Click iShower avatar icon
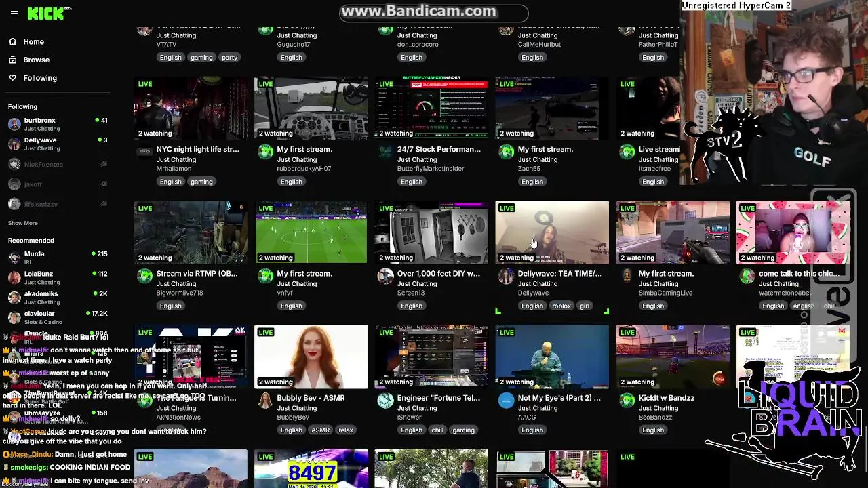This screenshot has width=868, height=488. tap(385, 400)
